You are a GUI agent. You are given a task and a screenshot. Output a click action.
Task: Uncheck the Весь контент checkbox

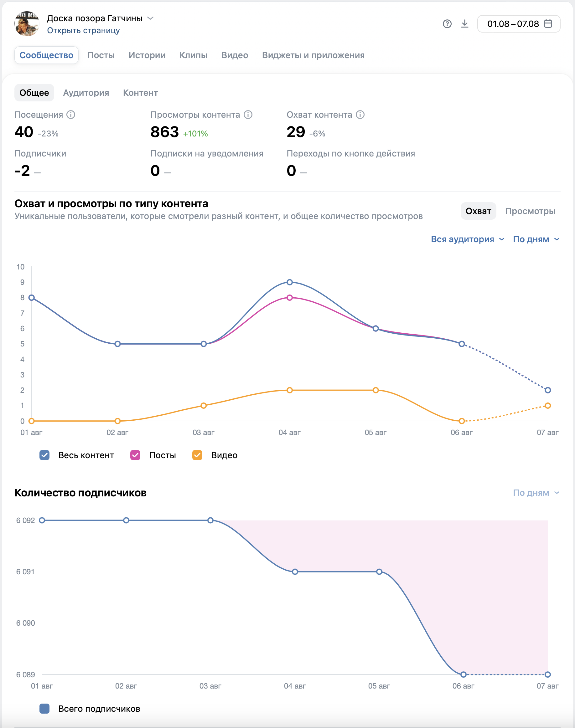[x=44, y=455]
